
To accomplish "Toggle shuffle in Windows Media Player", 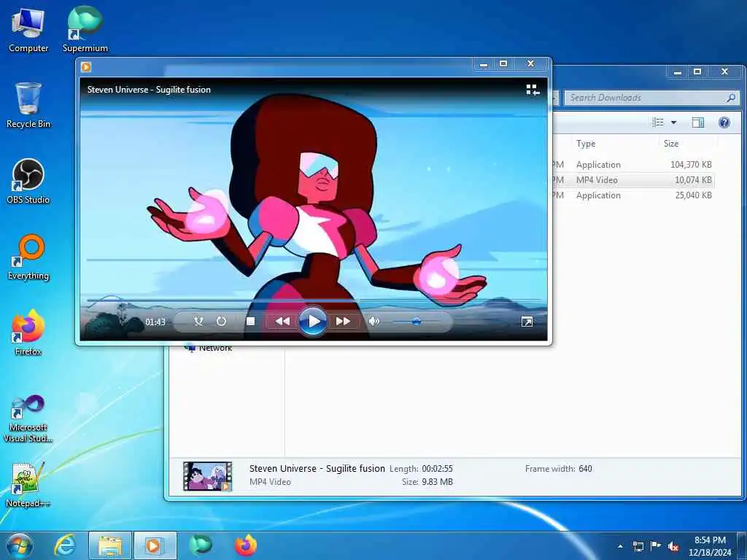I will pyautogui.click(x=198, y=322).
